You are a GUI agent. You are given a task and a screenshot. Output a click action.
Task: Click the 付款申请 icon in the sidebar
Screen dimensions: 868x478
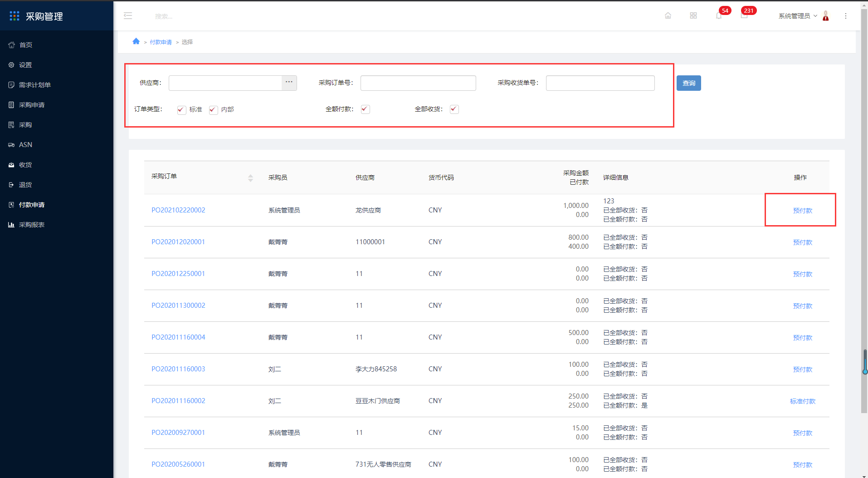pos(11,205)
